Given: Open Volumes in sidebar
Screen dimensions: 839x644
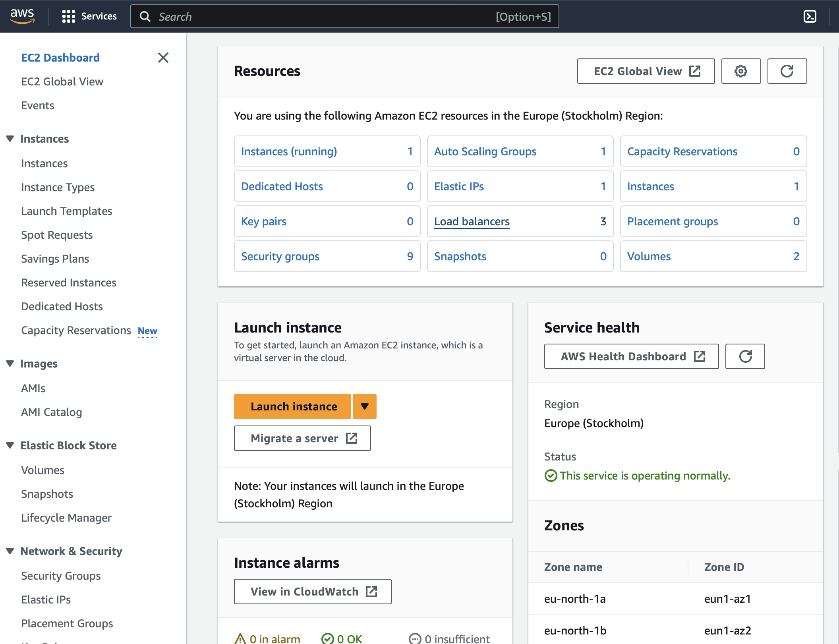Looking at the screenshot, I should tap(43, 470).
